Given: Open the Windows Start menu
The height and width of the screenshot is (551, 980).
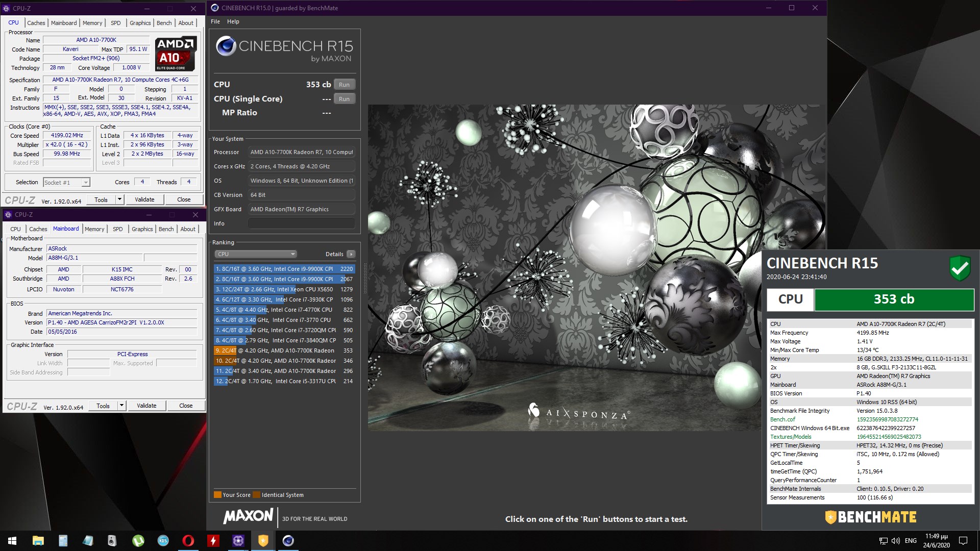Looking at the screenshot, I should pyautogui.click(x=12, y=541).
